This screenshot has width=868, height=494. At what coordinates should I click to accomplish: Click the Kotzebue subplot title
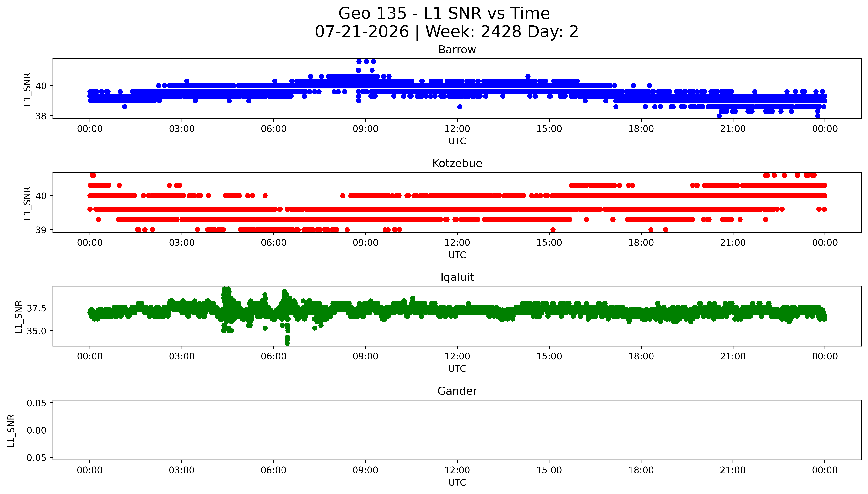coord(457,163)
